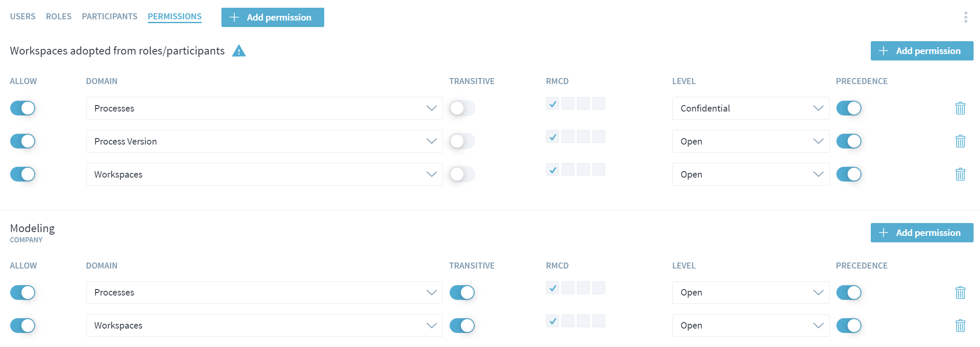
Task: Switch to the Users tab
Action: click(x=23, y=16)
